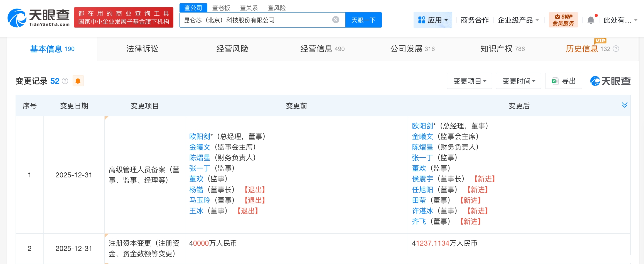This screenshot has width=644, height=264.
Task: Open the notification bell icon
Action: tap(590, 19)
